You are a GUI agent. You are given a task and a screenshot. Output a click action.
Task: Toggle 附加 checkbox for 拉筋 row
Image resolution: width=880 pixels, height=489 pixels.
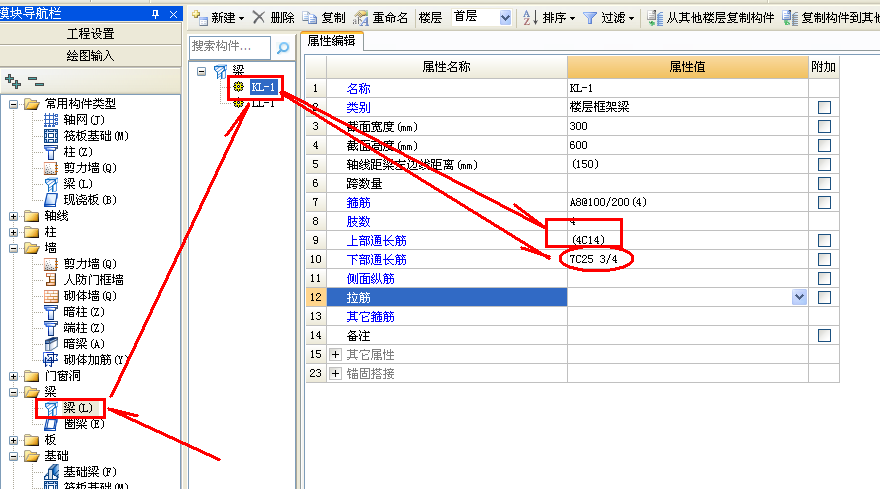tap(824, 298)
